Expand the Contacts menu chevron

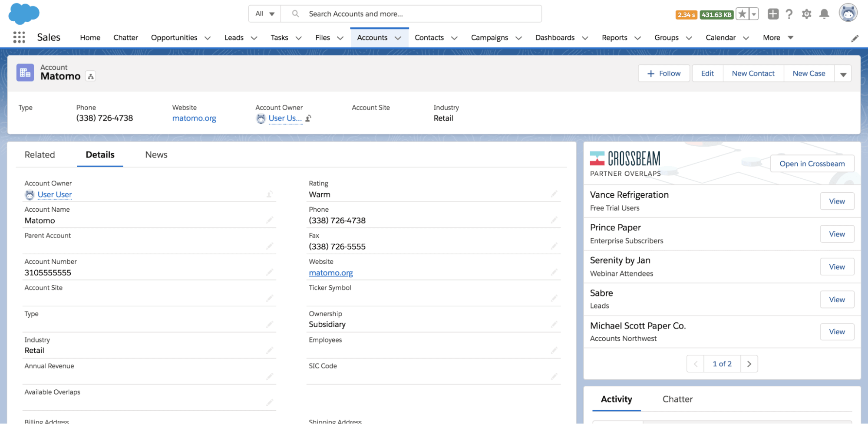[x=454, y=38]
